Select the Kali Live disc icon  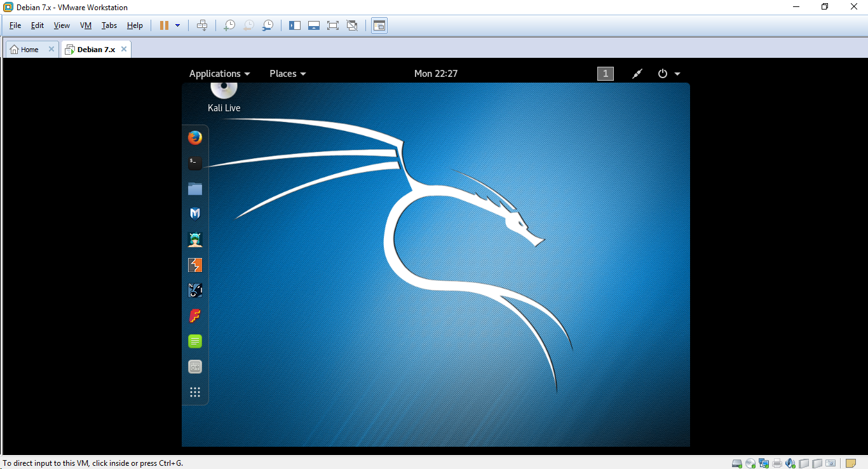224,97
